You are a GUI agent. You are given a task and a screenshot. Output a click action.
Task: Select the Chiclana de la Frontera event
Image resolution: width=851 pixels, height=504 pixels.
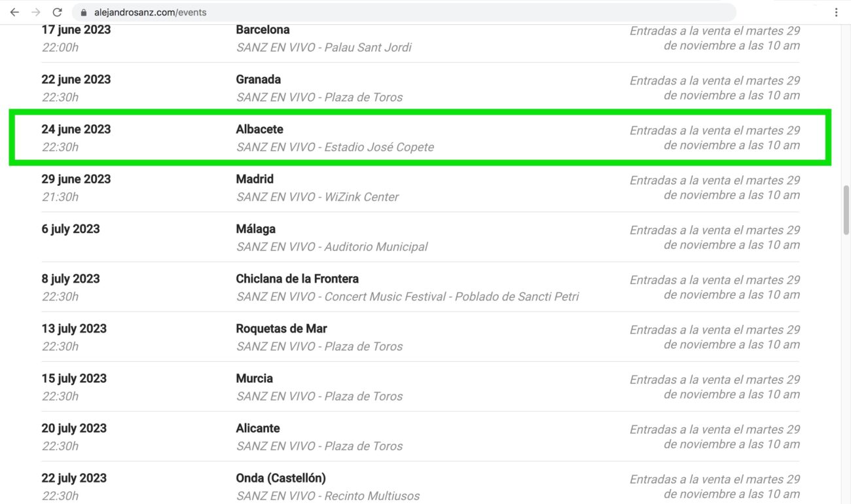point(420,287)
